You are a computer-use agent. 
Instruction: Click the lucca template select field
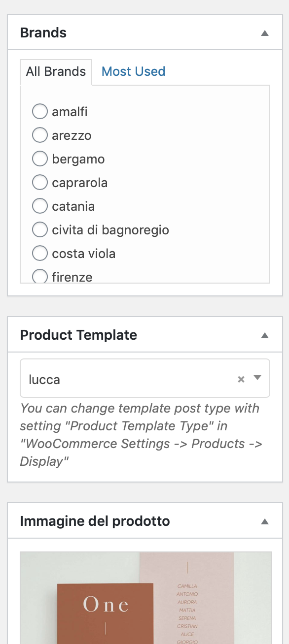pos(145,378)
